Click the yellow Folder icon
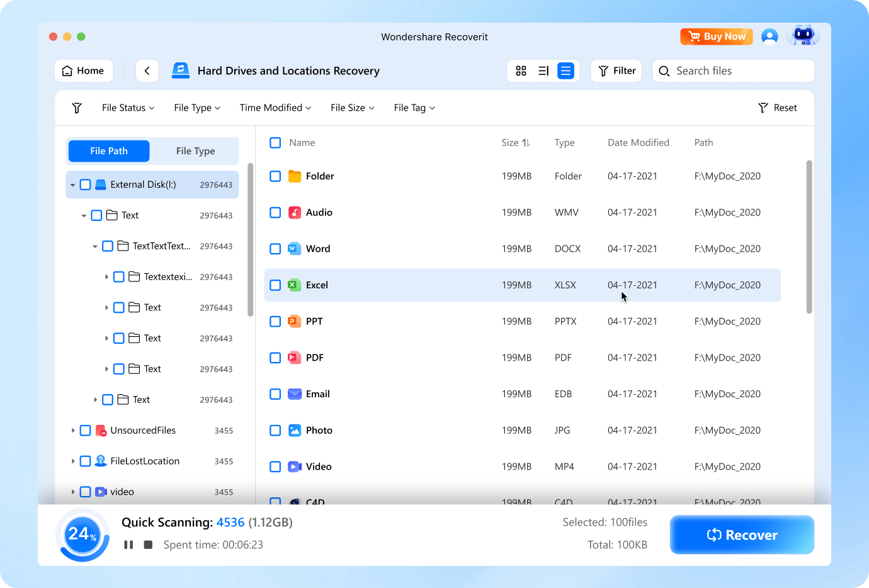Image resolution: width=869 pixels, height=588 pixels. tap(295, 176)
